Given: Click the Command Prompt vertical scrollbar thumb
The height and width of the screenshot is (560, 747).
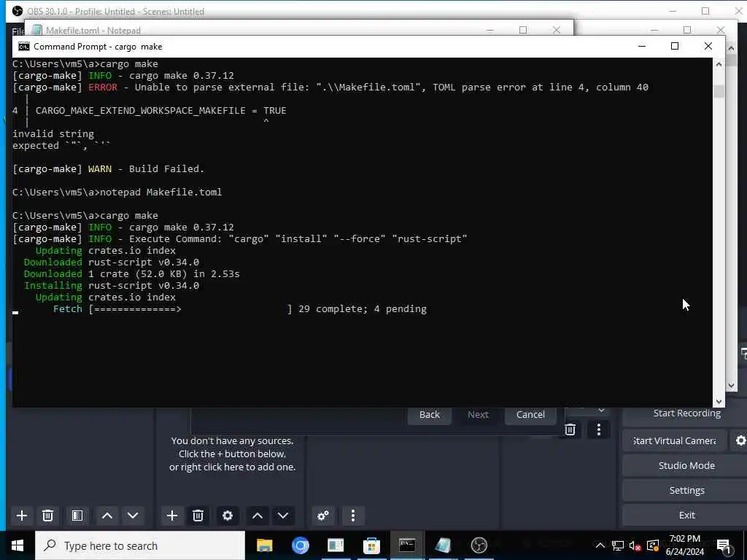Looking at the screenshot, I should pos(719,91).
